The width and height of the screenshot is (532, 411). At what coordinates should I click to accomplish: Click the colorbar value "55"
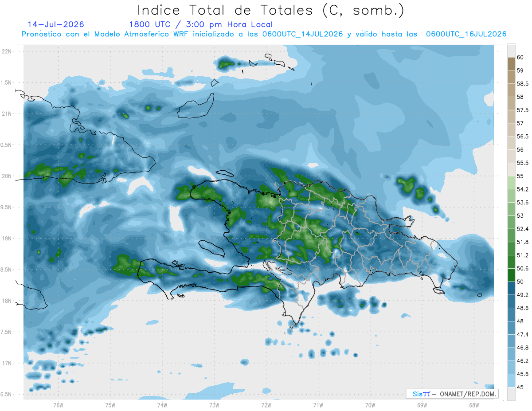click(521, 176)
